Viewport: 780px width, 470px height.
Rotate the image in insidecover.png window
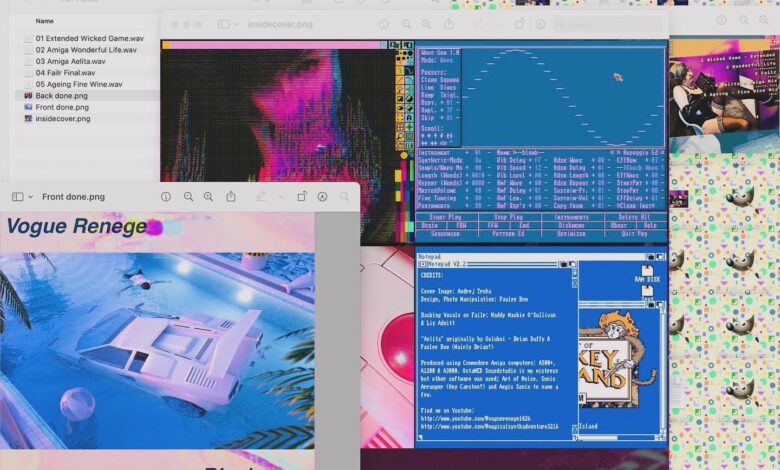(x=519, y=24)
